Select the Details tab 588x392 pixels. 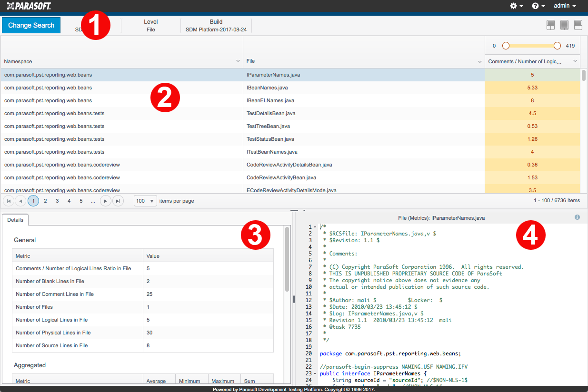[x=15, y=220]
